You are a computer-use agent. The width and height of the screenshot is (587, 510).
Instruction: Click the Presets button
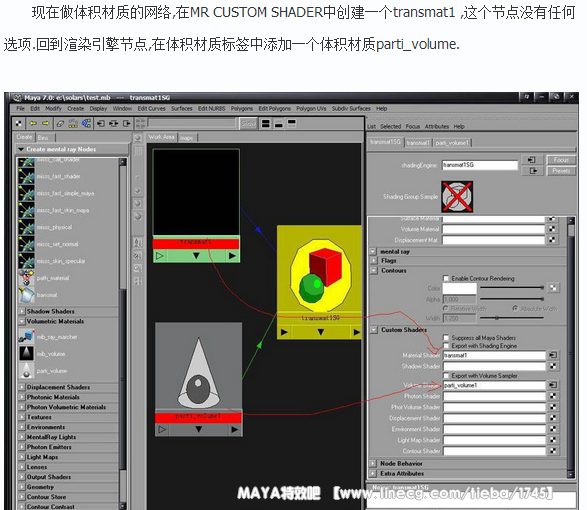coord(561,171)
